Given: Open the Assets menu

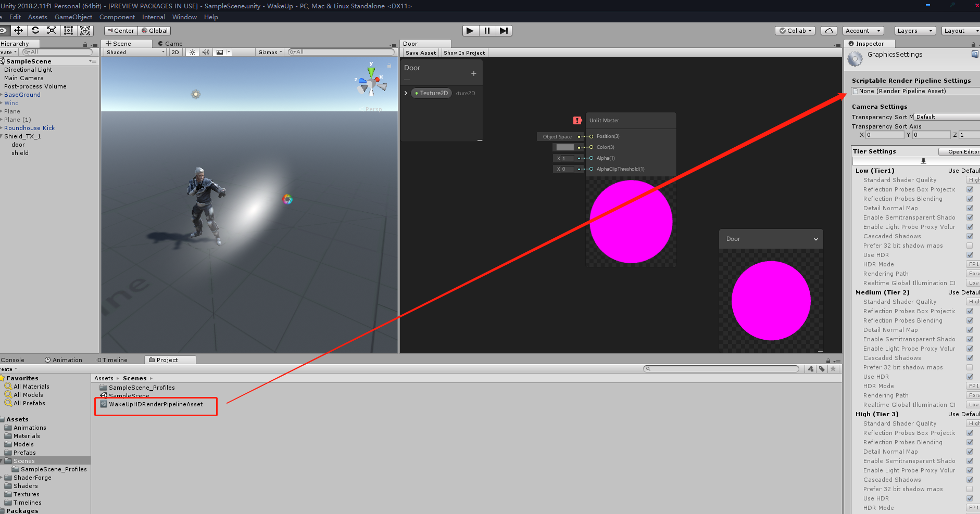Looking at the screenshot, I should point(37,17).
